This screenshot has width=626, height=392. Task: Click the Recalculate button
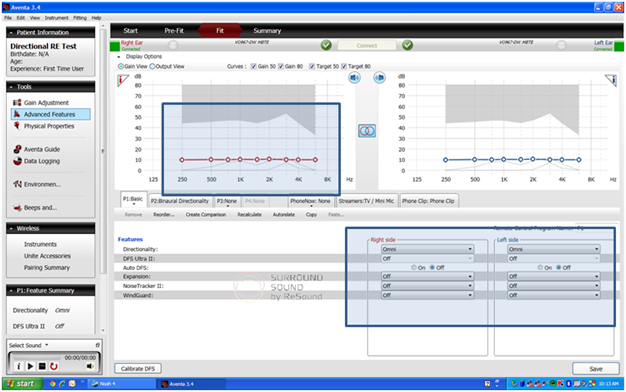tap(250, 215)
